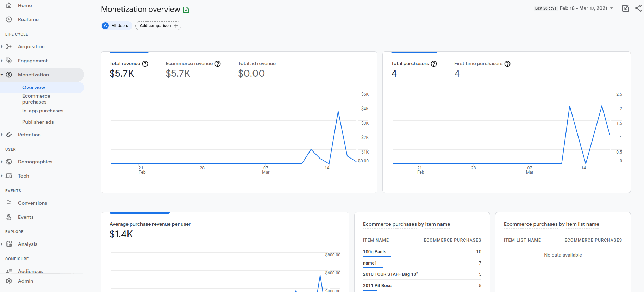Screen dimensions: 644x292
Task: Open Conversions link
Action: click(32, 203)
